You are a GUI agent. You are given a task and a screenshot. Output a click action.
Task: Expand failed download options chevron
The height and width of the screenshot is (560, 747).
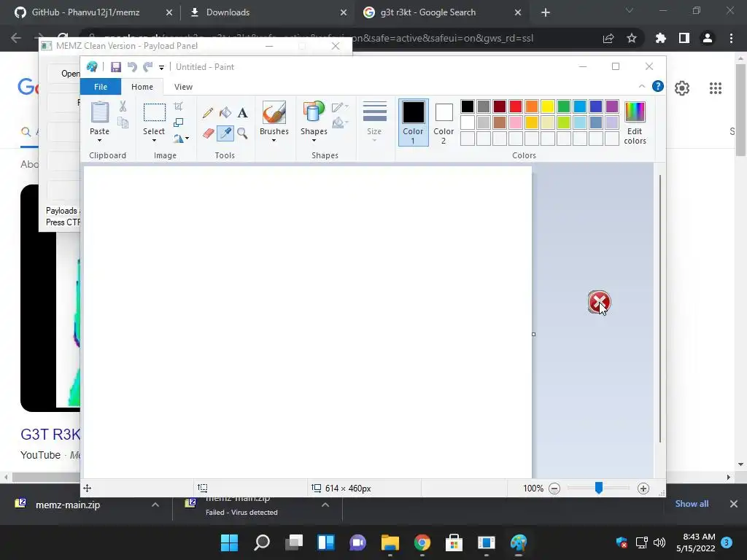point(325,505)
